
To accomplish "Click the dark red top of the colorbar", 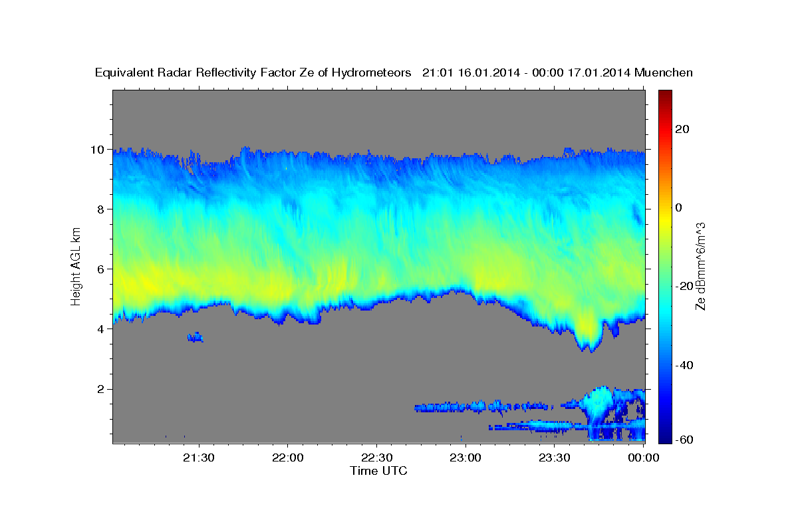I will pyautogui.click(x=664, y=94).
